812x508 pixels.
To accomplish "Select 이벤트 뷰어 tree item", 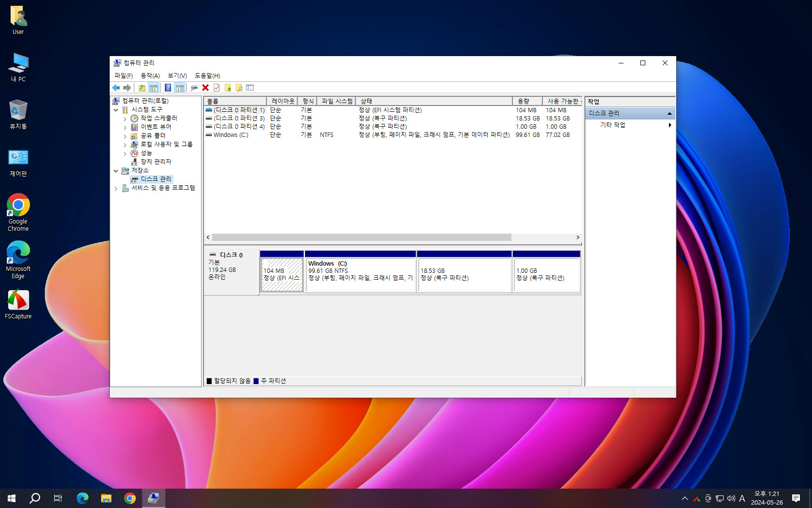I will (x=156, y=127).
